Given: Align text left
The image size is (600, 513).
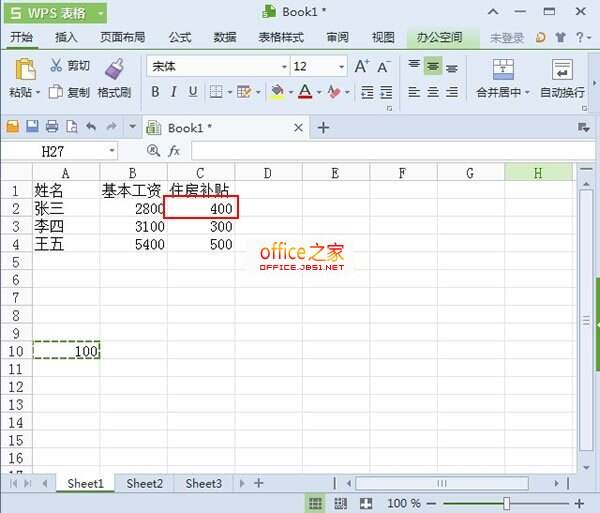Looking at the screenshot, I should click(x=414, y=92).
